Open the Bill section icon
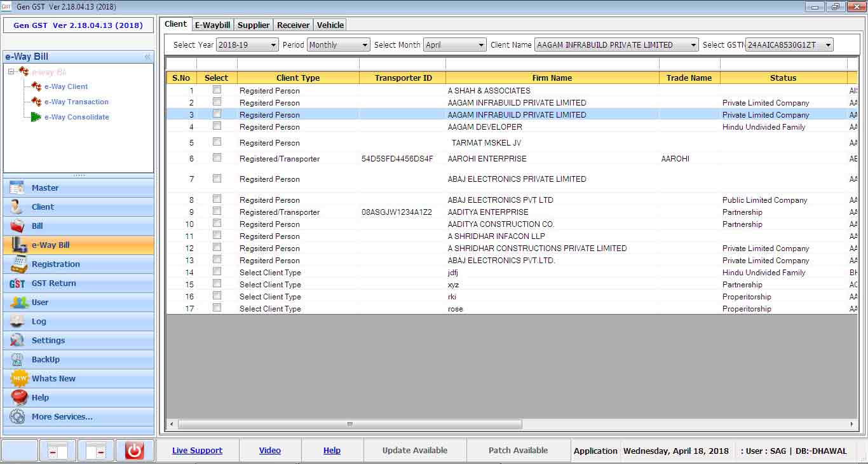Screen dimensions: 868x464 [18, 226]
